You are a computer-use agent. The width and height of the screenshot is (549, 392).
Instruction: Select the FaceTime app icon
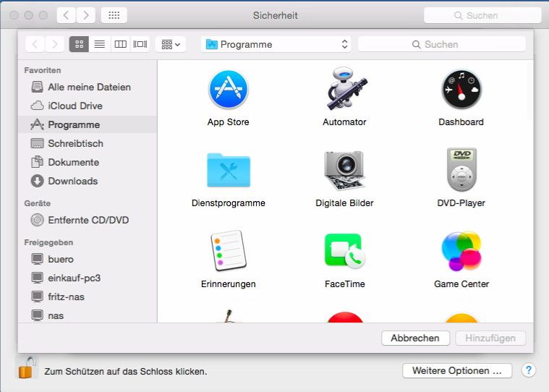pyautogui.click(x=344, y=252)
